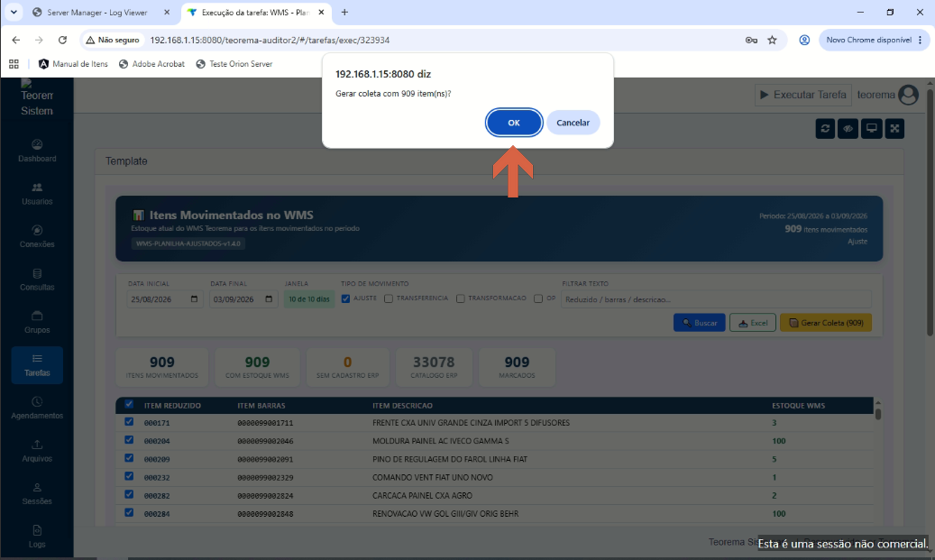Dismiss the dialog with Cancelar
The width and height of the screenshot is (935, 560).
[573, 123]
